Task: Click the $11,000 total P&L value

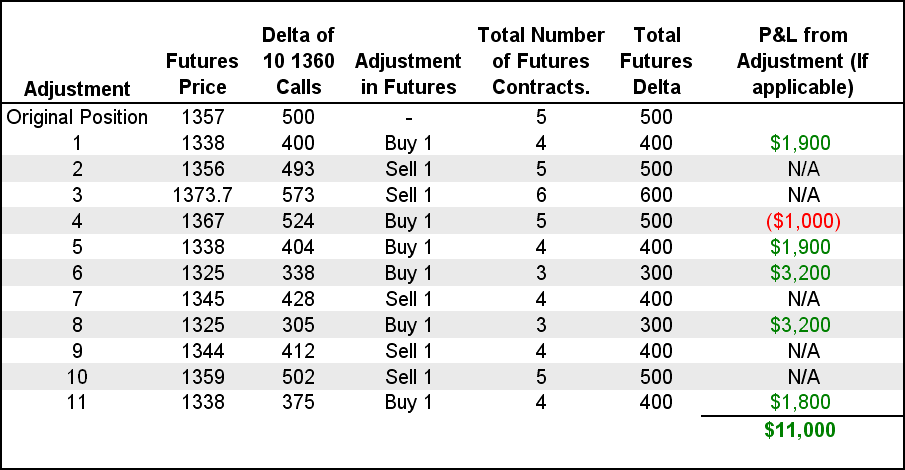Action: pos(799,430)
